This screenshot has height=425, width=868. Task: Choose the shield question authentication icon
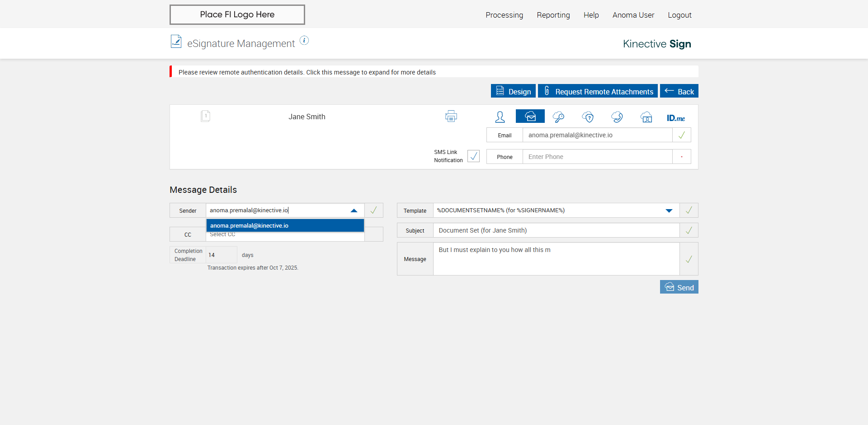click(588, 117)
